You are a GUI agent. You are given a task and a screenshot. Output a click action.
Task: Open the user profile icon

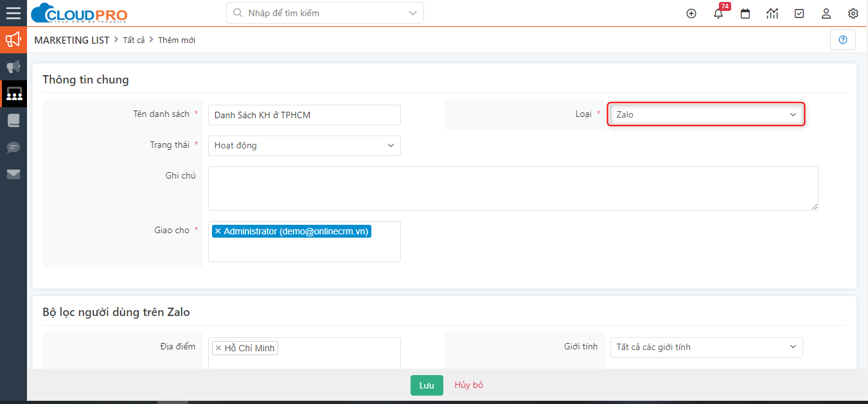point(826,13)
